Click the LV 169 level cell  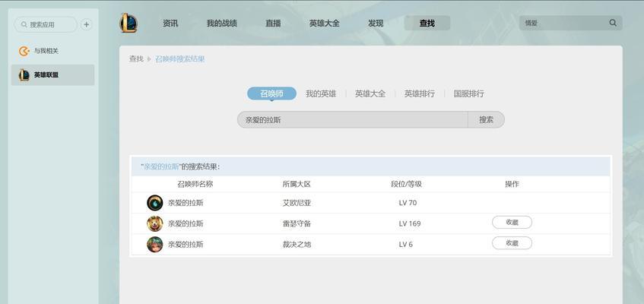410,224
